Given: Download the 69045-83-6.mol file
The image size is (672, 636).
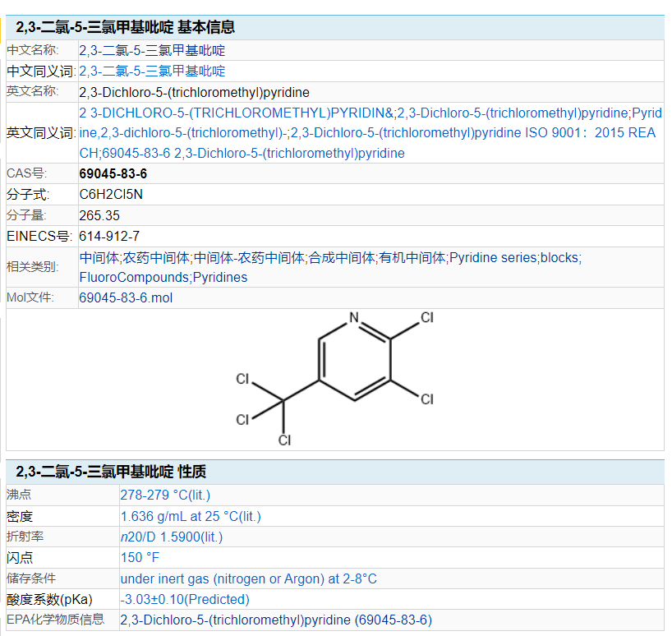Looking at the screenshot, I should coord(126,297).
